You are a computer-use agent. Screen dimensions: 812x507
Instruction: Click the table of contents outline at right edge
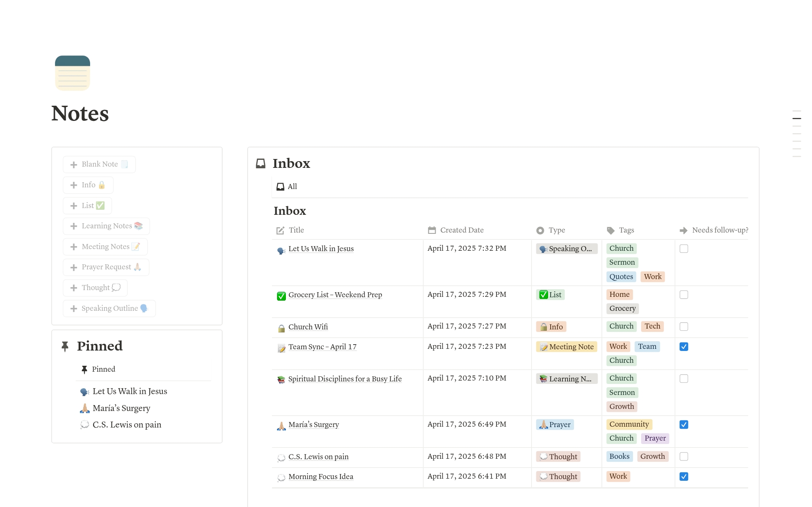pyautogui.click(x=796, y=134)
